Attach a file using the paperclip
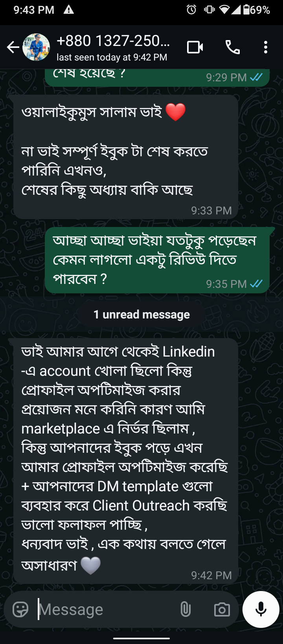The image size is (283, 644). pyautogui.click(x=185, y=609)
